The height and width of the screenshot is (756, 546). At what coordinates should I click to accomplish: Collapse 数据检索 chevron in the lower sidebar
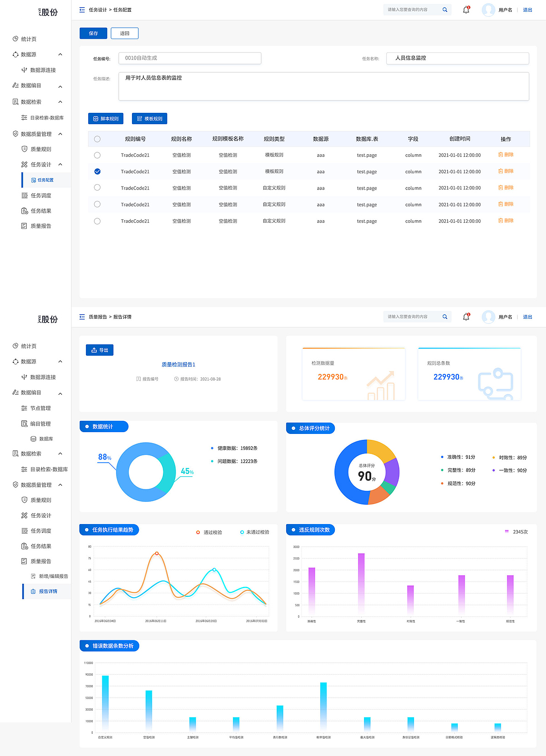tap(60, 454)
